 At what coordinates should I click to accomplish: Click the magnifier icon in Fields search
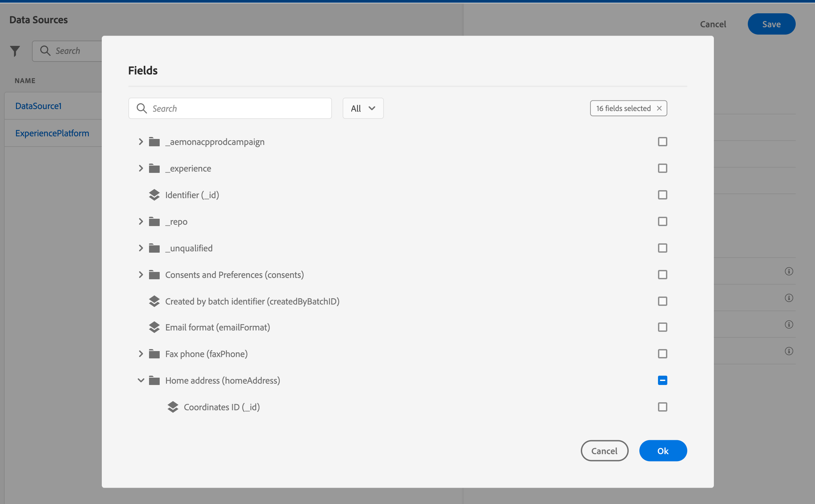[x=142, y=108]
